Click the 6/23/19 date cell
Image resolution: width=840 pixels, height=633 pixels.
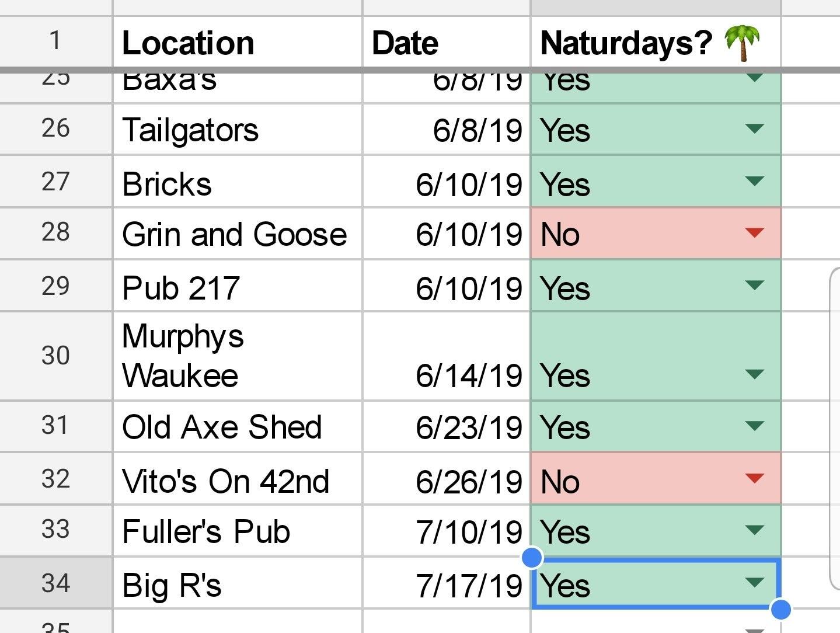pos(447,426)
